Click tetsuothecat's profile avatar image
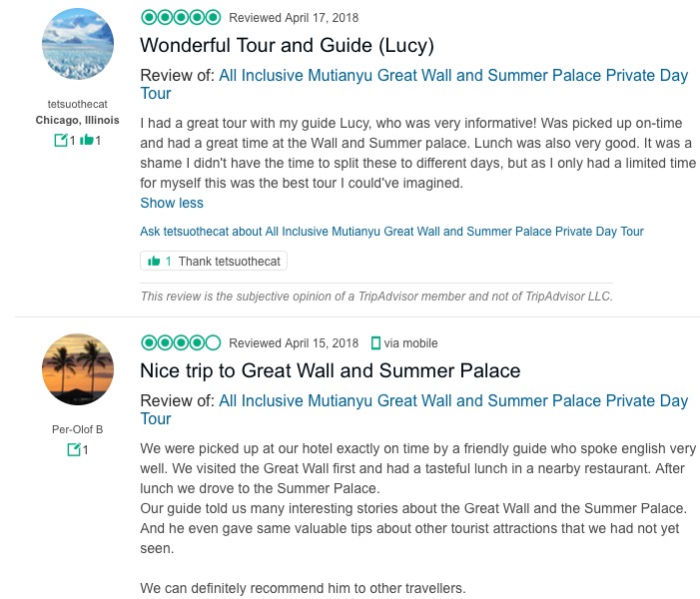 pyautogui.click(x=78, y=45)
